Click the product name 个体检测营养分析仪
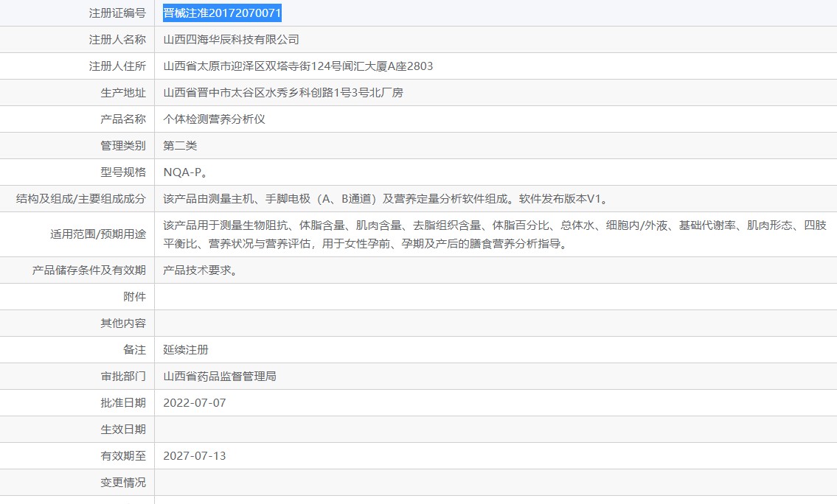 pyautogui.click(x=214, y=119)
